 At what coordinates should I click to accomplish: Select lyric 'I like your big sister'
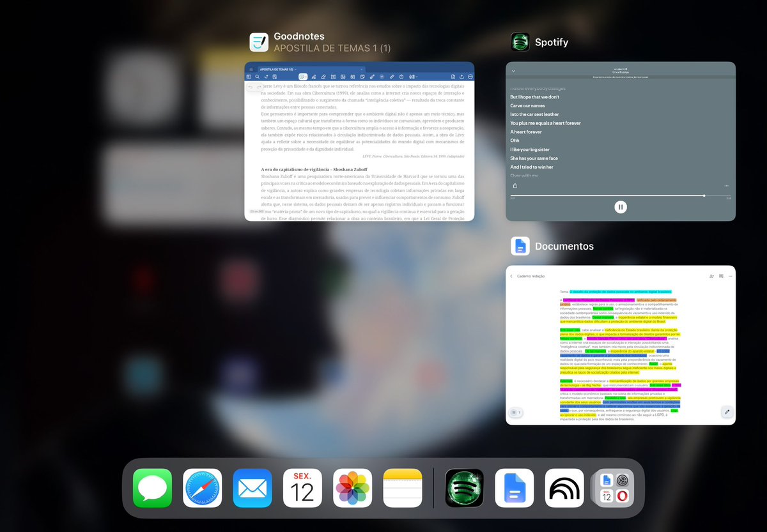pyautogui.click(x=530, y=149)
